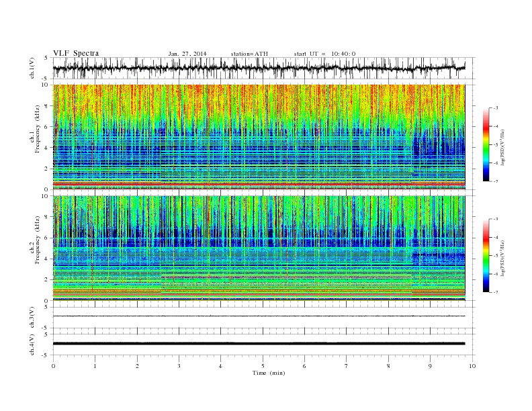The width and height of the screenshot is (532, 411).
Task: Click the "ch.4(V)" axis label
Action: 32,345
